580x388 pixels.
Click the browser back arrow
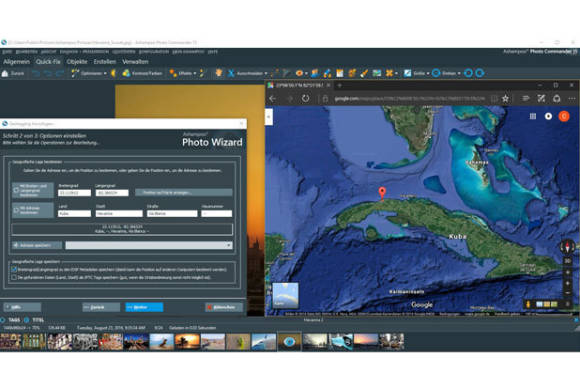click(x=273, y=98)
